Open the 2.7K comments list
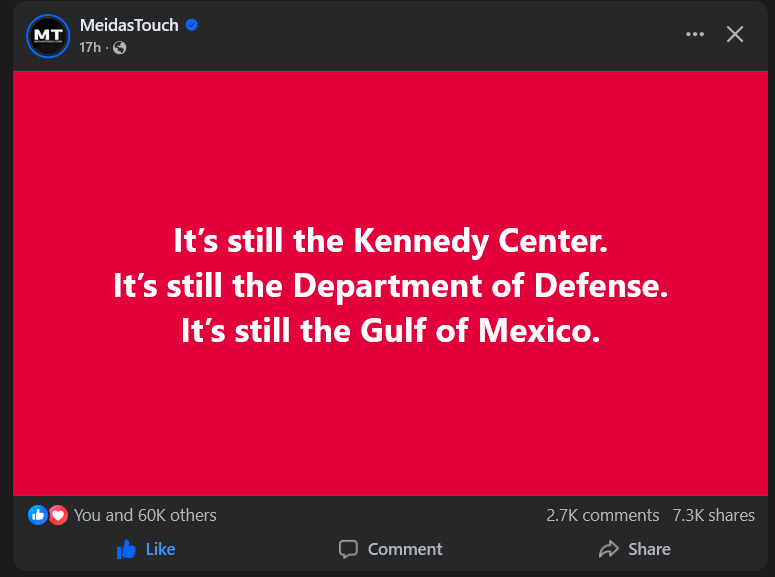 coord(602,515)
